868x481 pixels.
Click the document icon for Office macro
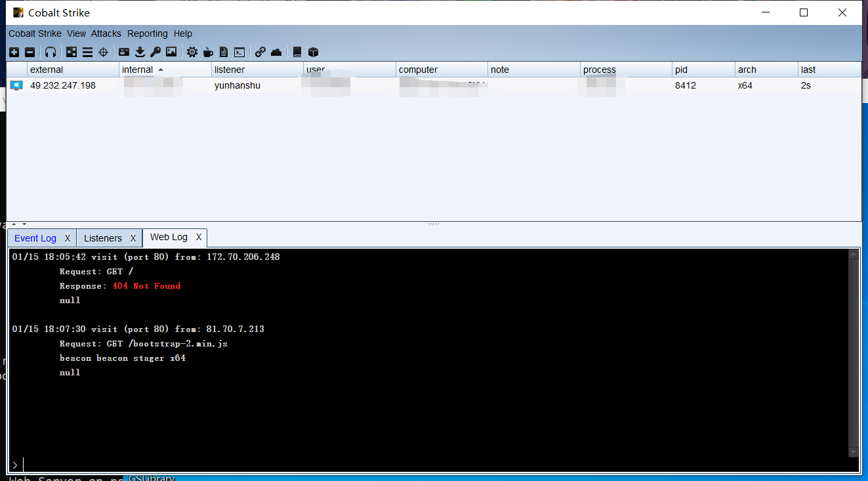tap(224, 52)
